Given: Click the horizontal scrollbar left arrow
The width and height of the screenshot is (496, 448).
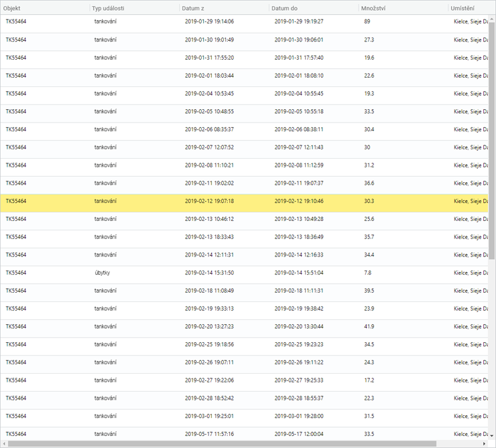Looking at the screenshot, I should tap(3, 444).
